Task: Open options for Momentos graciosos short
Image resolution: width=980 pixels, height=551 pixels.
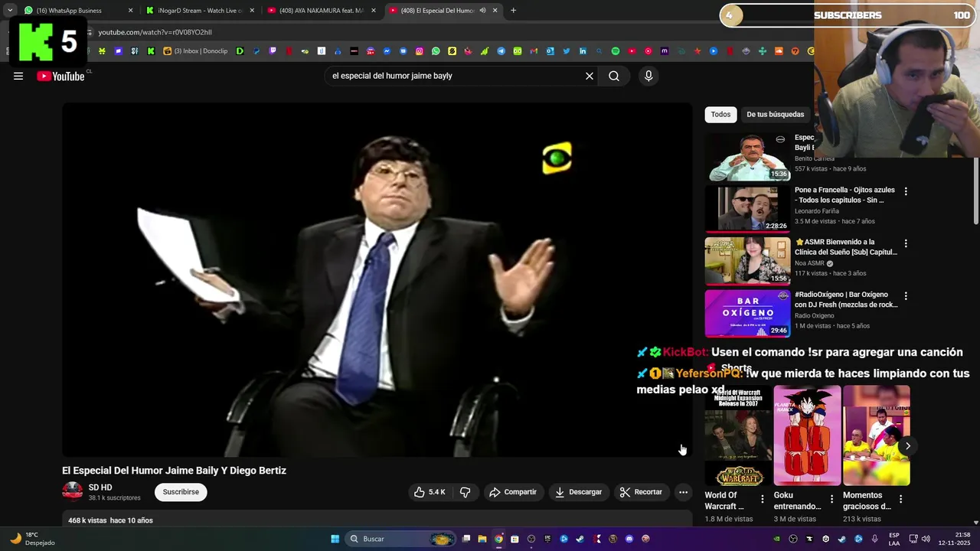Action: [900, 499]
